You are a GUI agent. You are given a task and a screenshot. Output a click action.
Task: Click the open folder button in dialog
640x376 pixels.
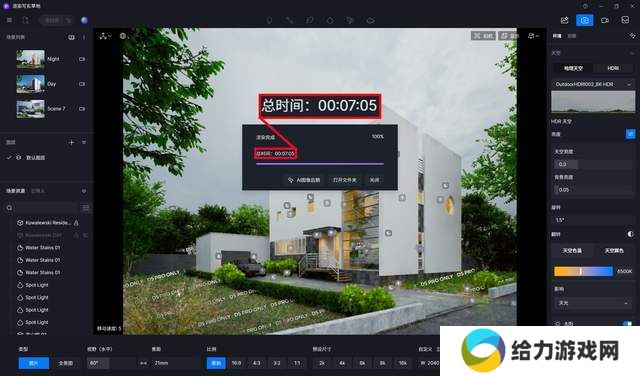coord(345,180)
